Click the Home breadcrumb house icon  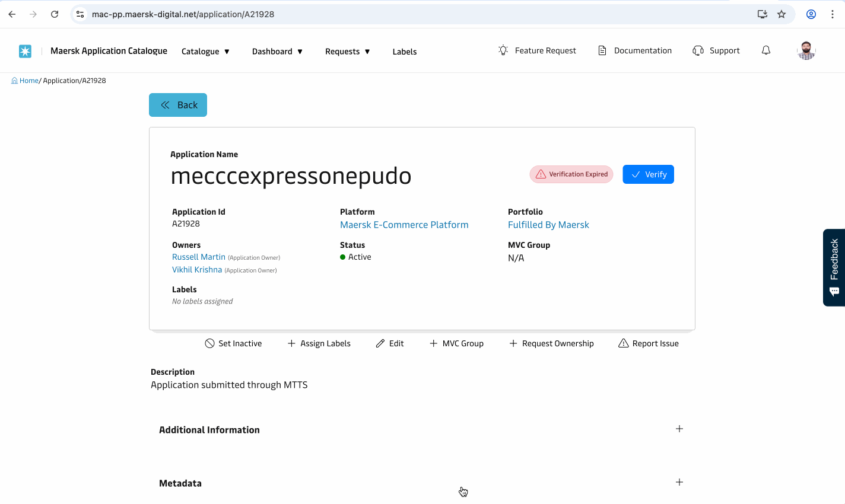click(x=14, y=80)
